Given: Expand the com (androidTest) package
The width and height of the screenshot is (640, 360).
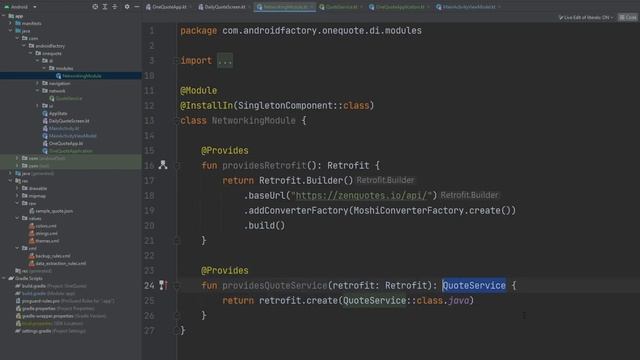Looking at the screenshot, I should pyautogui.click(x=17, y=158).
